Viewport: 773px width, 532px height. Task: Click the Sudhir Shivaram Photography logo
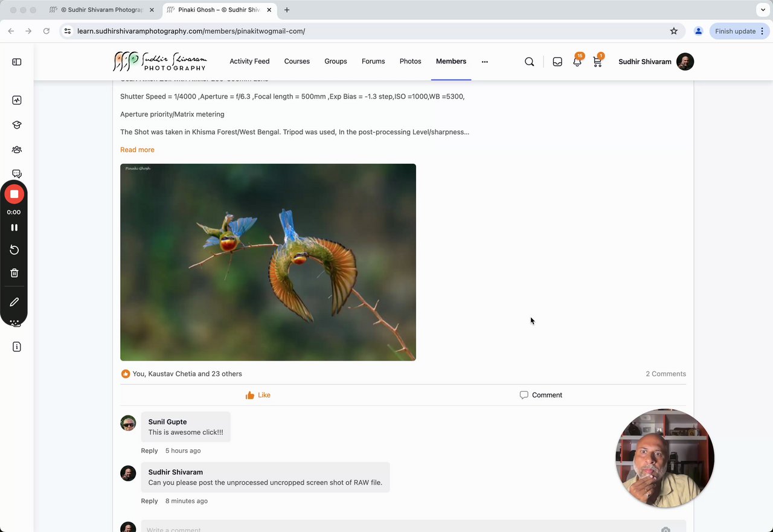coord(160,62)
